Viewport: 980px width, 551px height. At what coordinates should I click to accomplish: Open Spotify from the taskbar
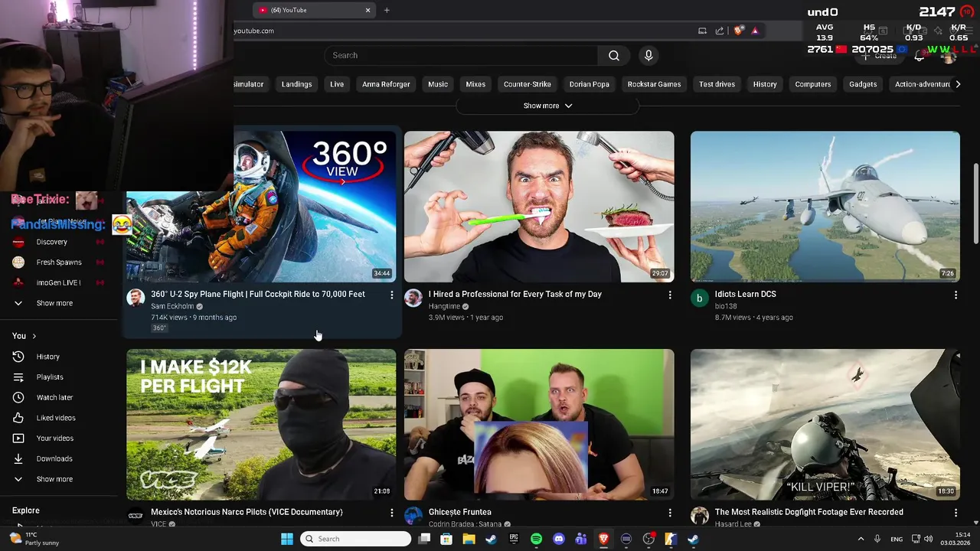point(536,539)
